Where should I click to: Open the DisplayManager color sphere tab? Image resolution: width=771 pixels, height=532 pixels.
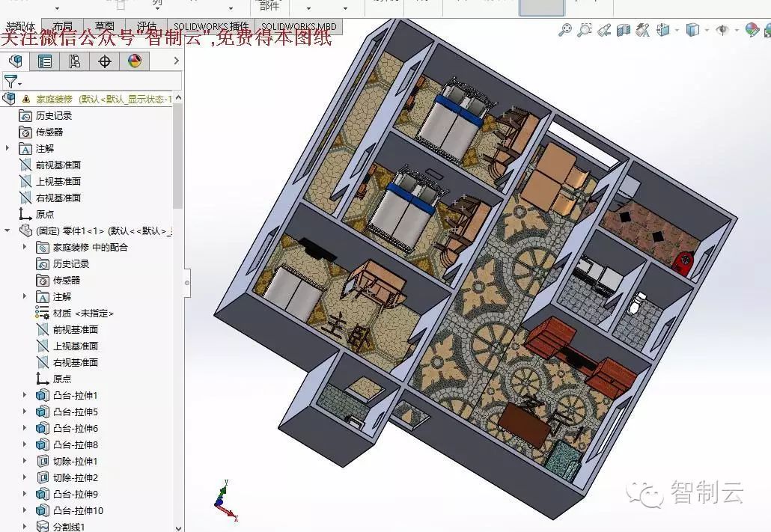pos(134,61)
